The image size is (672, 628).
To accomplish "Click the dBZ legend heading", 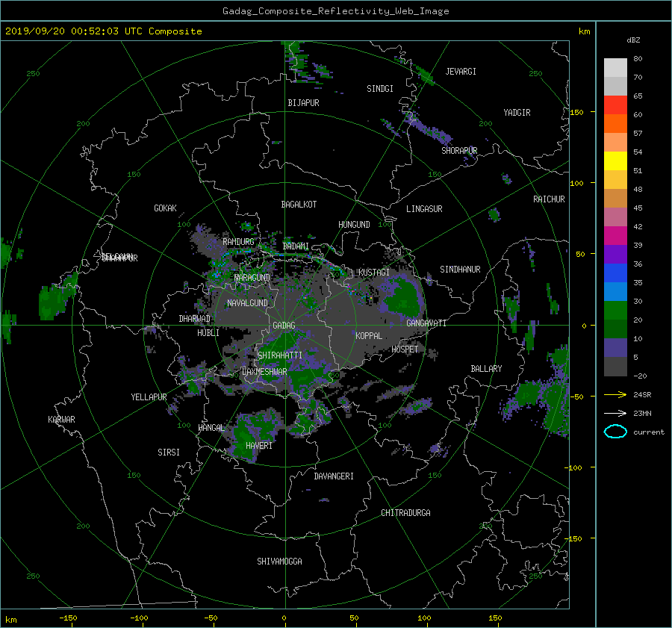I will click(633, 40).
